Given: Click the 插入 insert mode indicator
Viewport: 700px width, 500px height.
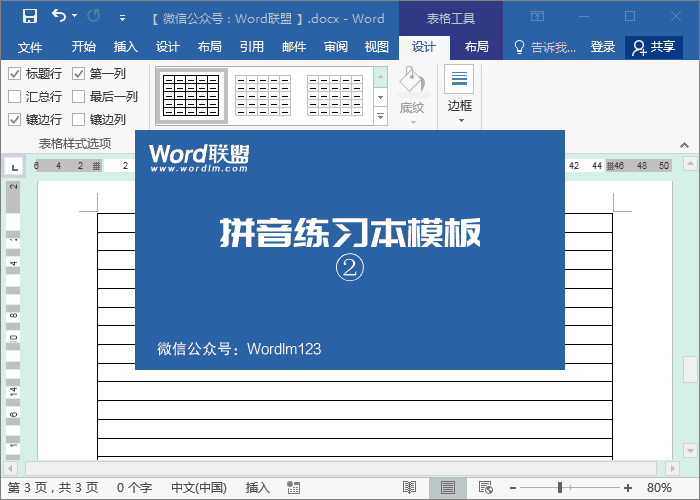Looking at the screenshot, I should coord(258,488).
